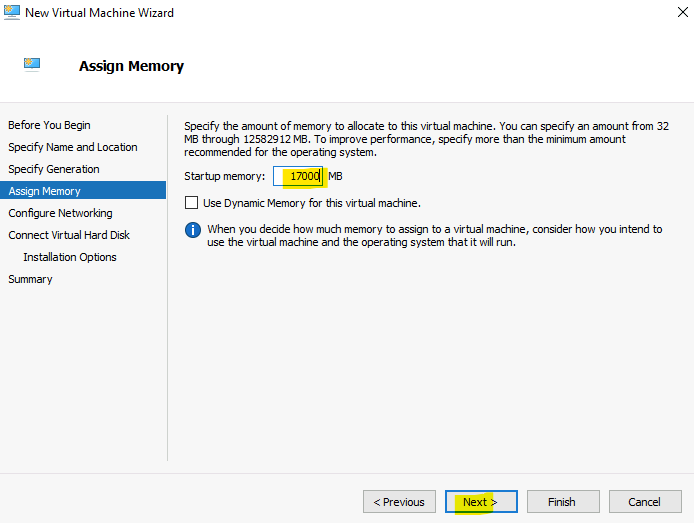This screenshot has height=523, width=694.
Task: Open Connect Virtual Hard Disk step
Action: pyautogui.click(x=69, y=235)
